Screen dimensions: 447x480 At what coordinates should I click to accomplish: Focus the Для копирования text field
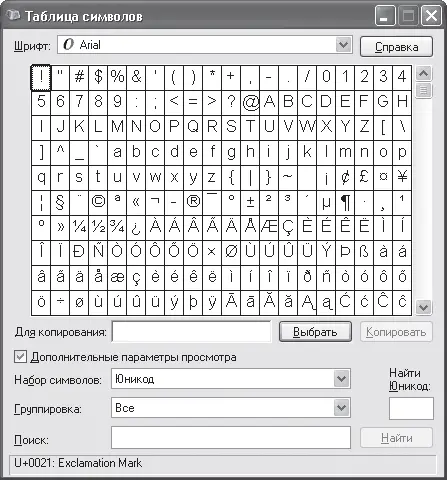[x=192, y=332]
